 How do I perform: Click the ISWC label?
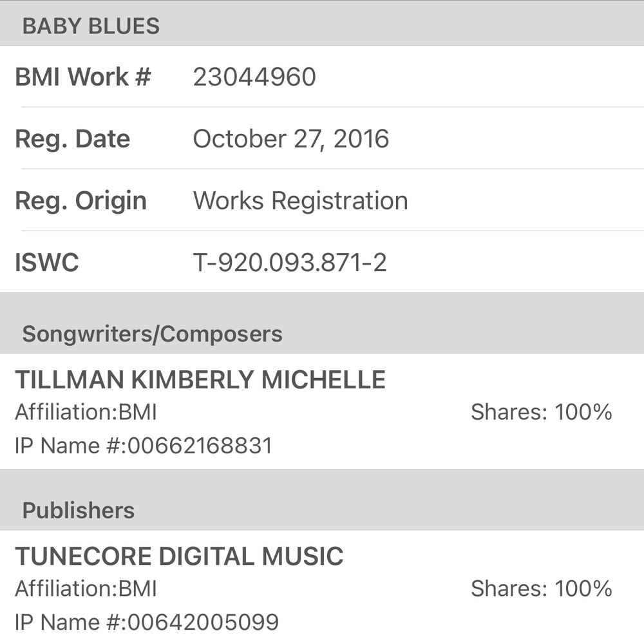46,263
